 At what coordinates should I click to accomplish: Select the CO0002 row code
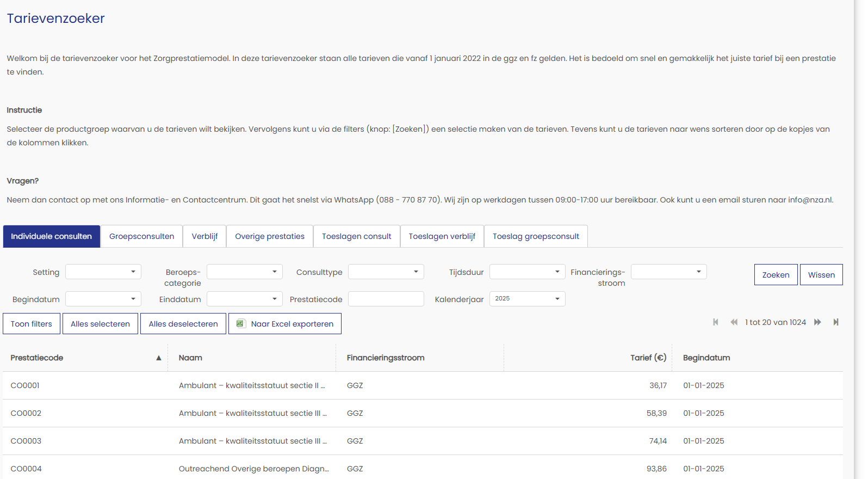pos(26,413)
